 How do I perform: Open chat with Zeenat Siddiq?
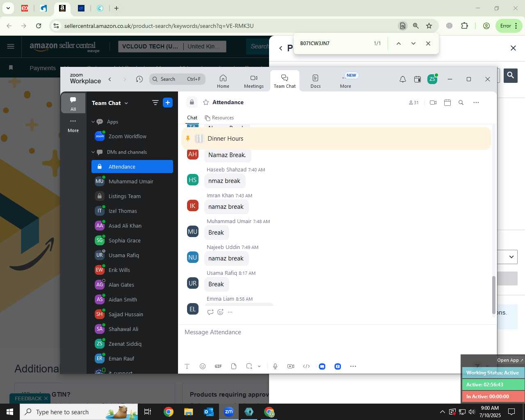coord(132,344)
